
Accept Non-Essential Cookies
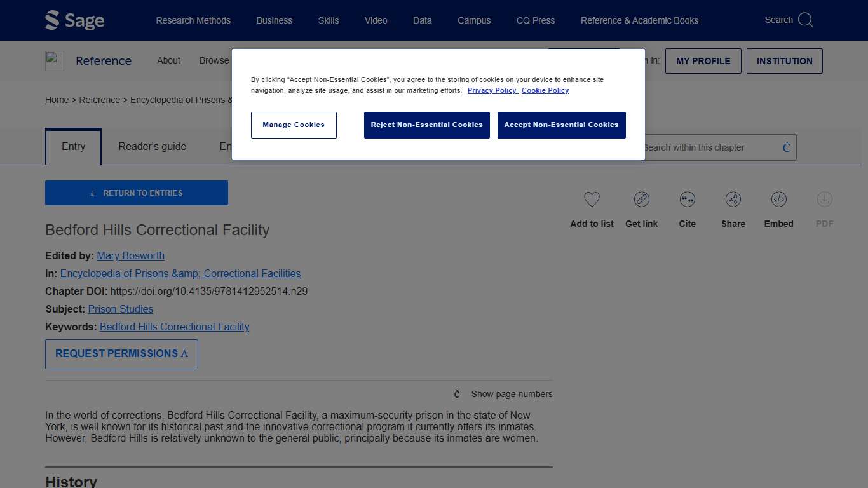(561, 125)
